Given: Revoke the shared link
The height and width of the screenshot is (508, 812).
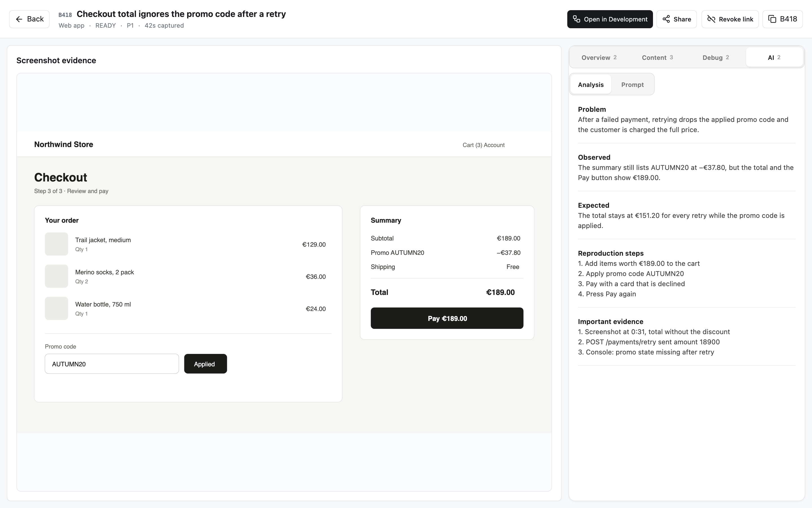Looking at the screenshot, I should pyautogui.click(x=730, y=19).
